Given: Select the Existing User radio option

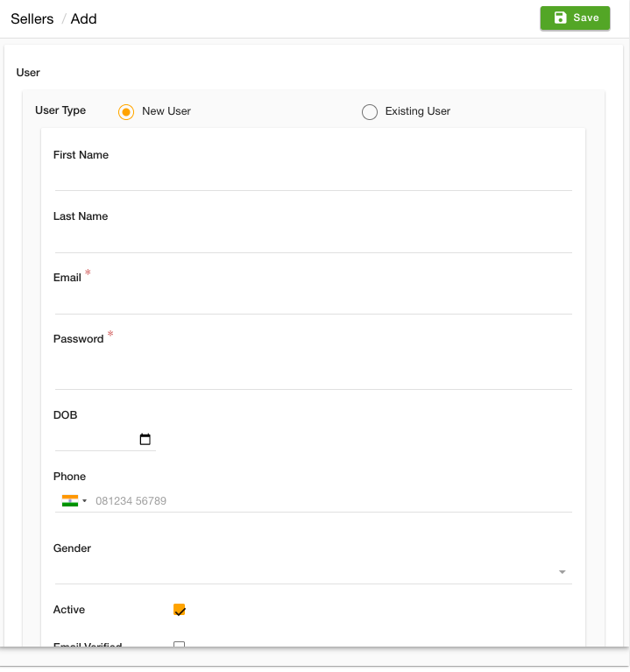Looking at the screenshot, I should point(370,112).
